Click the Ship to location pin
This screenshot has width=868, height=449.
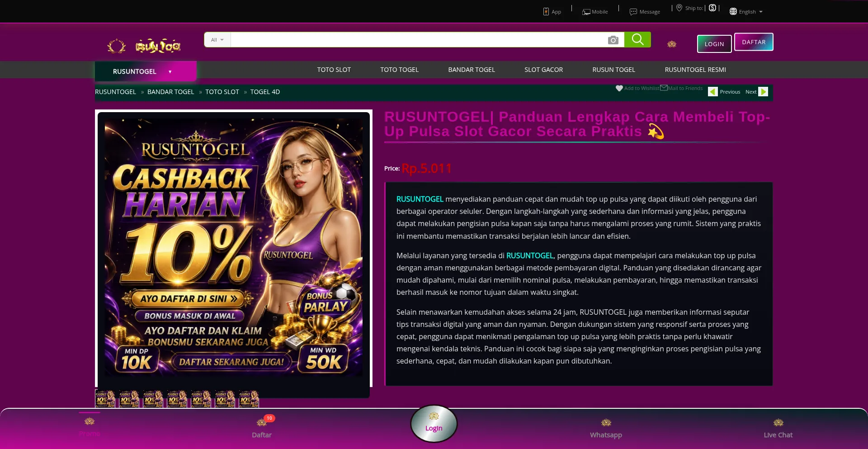tap(679, 8)
